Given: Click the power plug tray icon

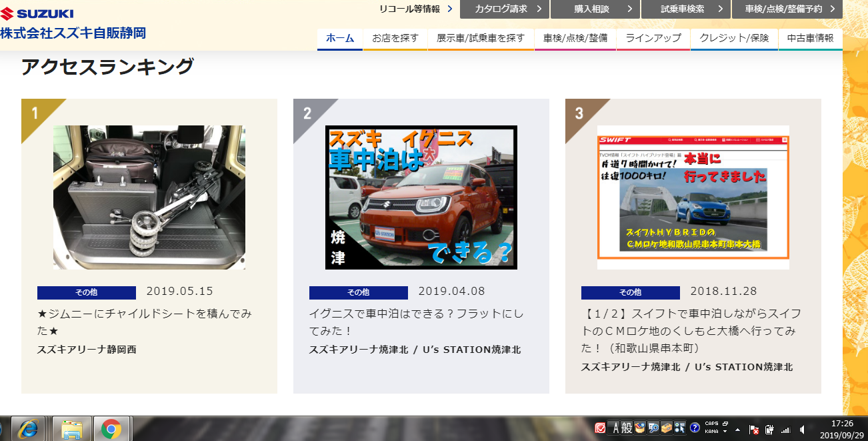Looking at the screenshot, I should pos(769,430).
